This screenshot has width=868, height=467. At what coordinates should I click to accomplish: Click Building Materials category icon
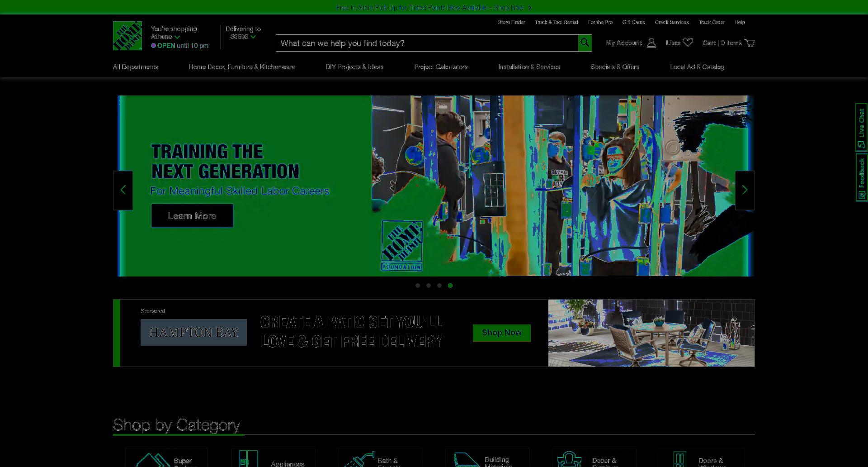click(466, 459)
